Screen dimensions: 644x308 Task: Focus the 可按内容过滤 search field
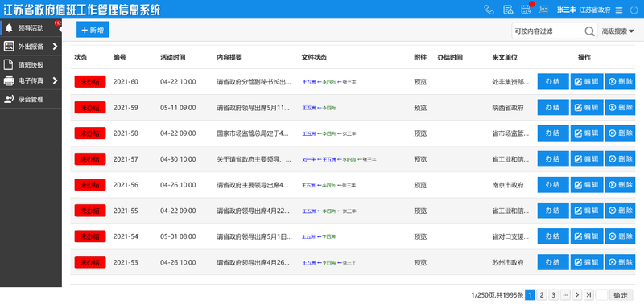coord(548,31)
